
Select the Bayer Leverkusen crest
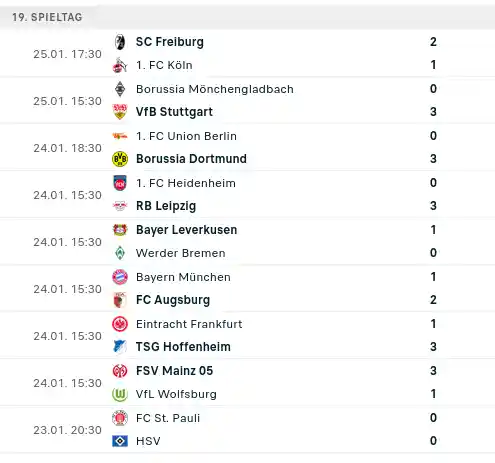(x=120, y=230)
